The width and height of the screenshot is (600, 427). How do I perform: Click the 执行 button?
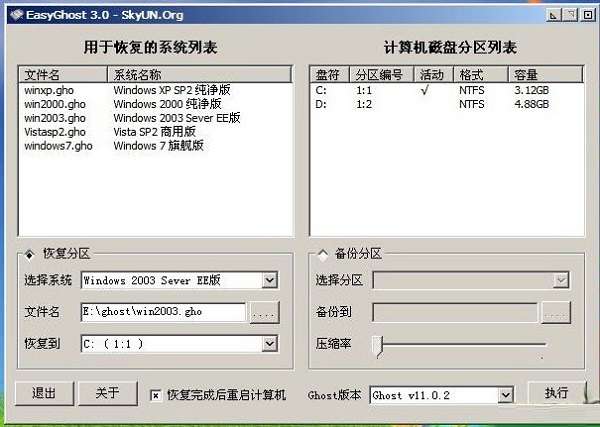click(556, 393)
